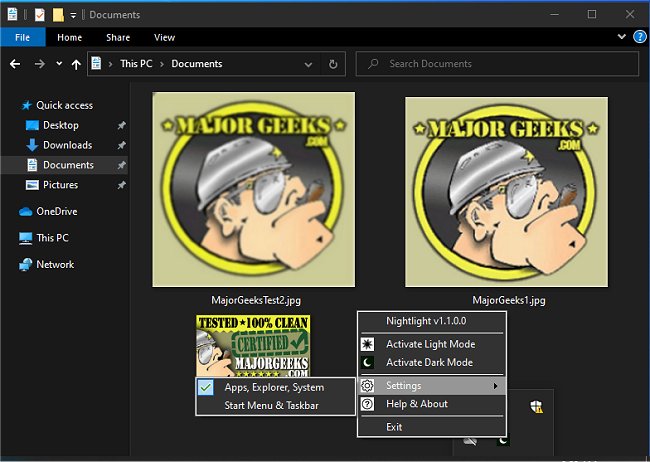Toggle the Apps, Explorer, System checkmark

(x=205, y=387)
